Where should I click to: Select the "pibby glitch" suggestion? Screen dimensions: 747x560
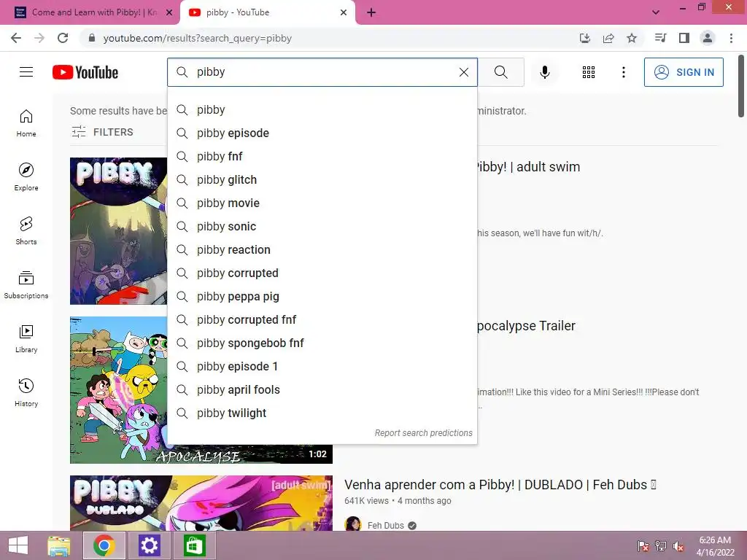click(322, 180)
